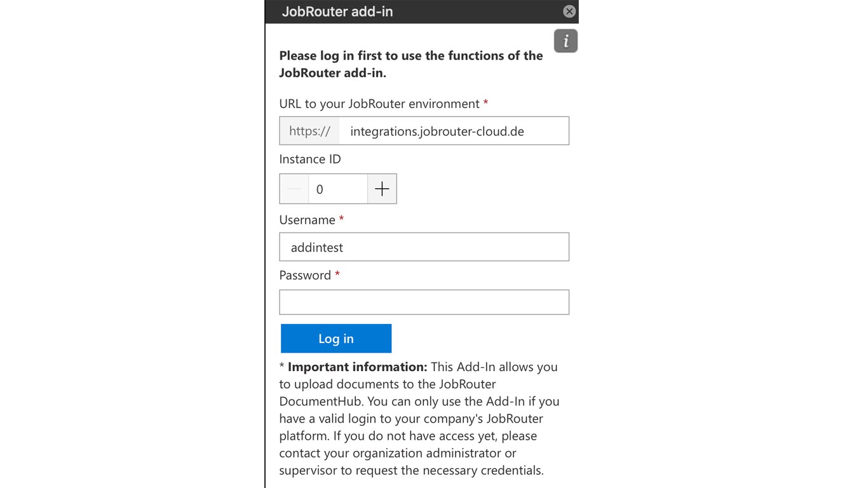Image resolution: width=868 pixels, height=488 pixels.
Task: Click the Username label text
Action: pyautogui.click(x=307, y=220)
